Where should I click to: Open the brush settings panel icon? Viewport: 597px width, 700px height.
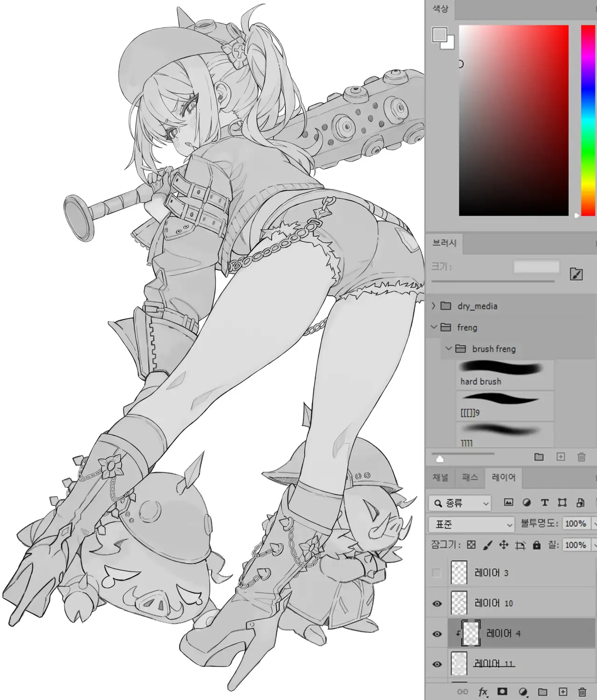(576, 274)
